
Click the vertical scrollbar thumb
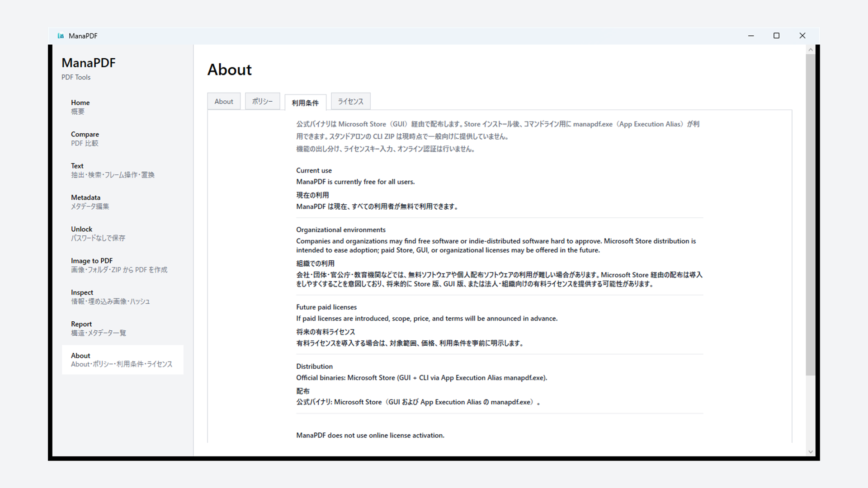click(x=811, y=215)
